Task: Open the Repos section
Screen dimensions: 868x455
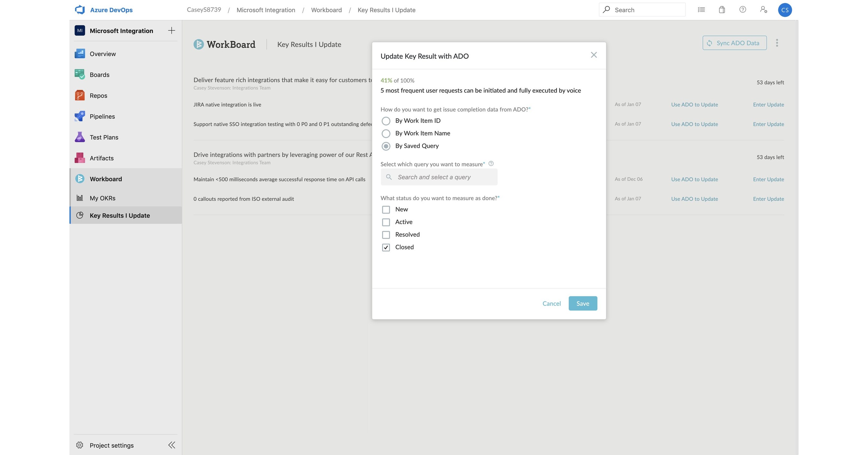Action: (x=98, y=96)
